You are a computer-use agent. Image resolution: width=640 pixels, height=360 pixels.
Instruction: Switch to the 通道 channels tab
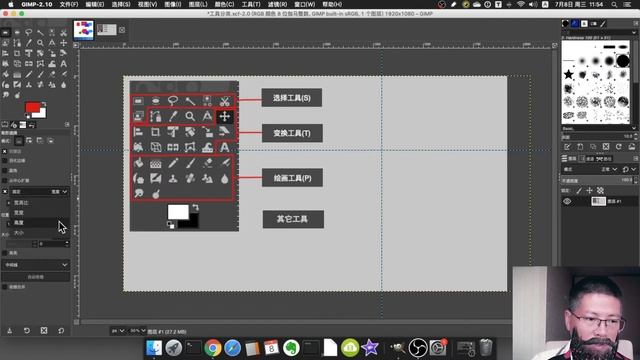(586, 158)
